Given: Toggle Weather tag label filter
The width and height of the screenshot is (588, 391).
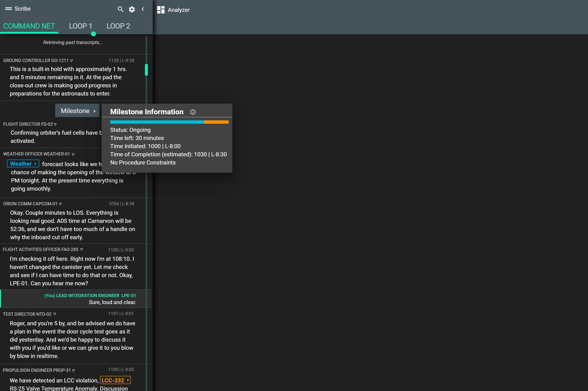Looking at the screenshot, I should point(23,164).
